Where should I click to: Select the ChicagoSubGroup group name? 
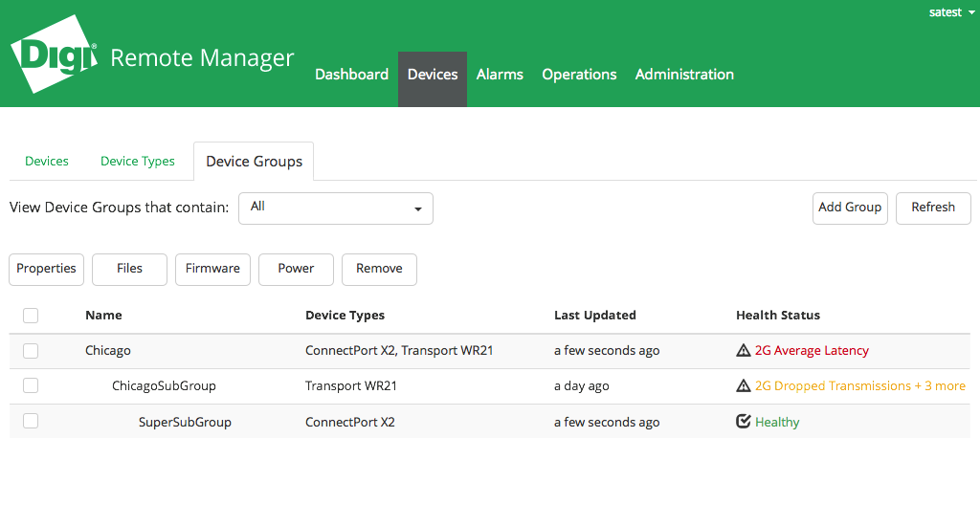[x=164, y=386]
